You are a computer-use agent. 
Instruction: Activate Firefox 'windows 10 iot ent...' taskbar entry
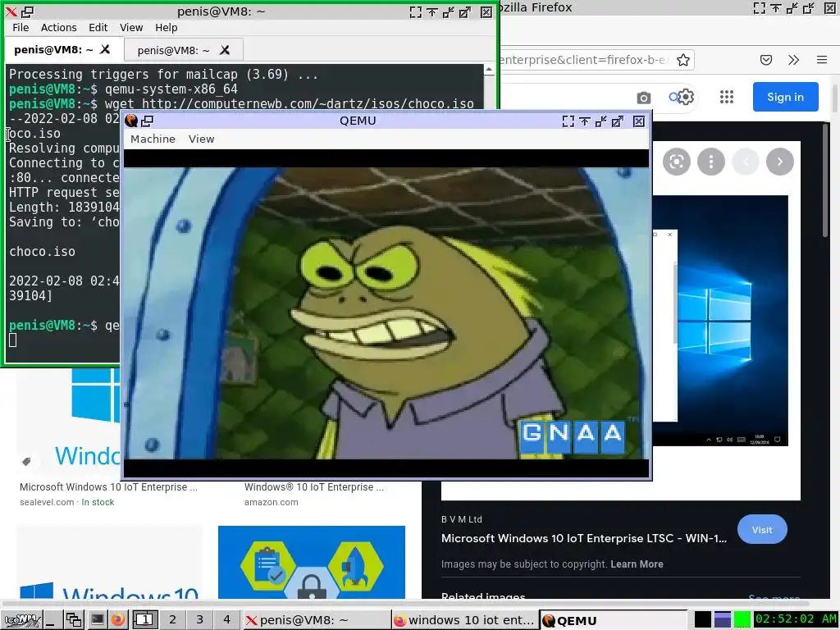464,620
